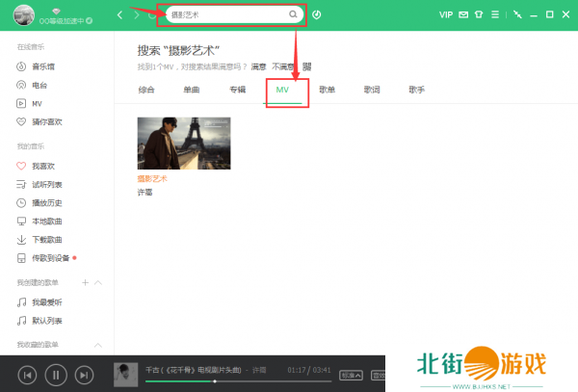The image size is (578, 392).
Task: Click the user avatar picture
Action: [24, 14]
